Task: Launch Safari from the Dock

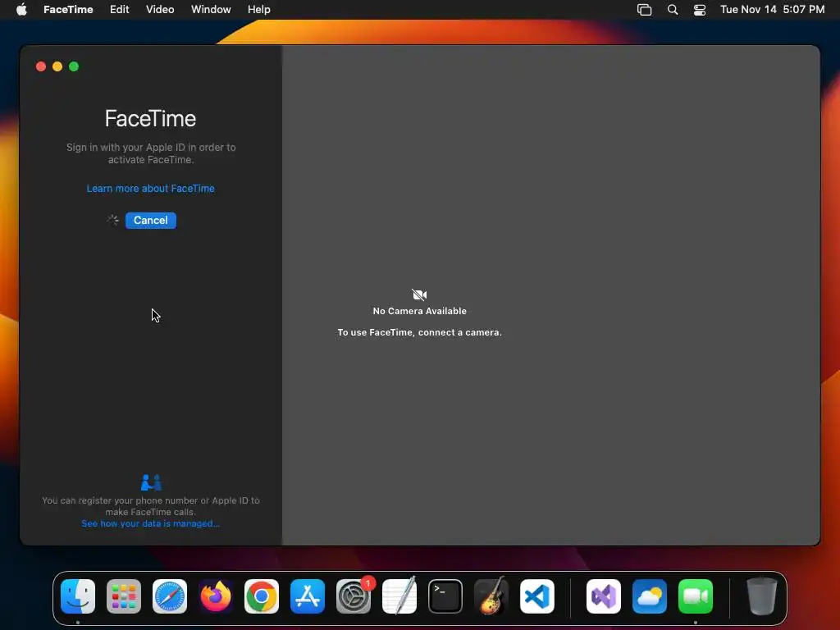Action: (x=170, y=596)
